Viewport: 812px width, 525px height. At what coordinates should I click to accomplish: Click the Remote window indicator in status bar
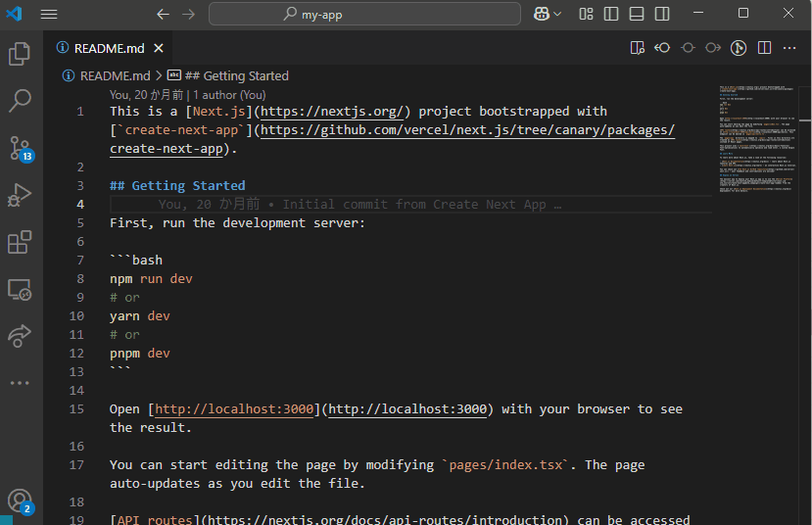[x=6, y=520]
